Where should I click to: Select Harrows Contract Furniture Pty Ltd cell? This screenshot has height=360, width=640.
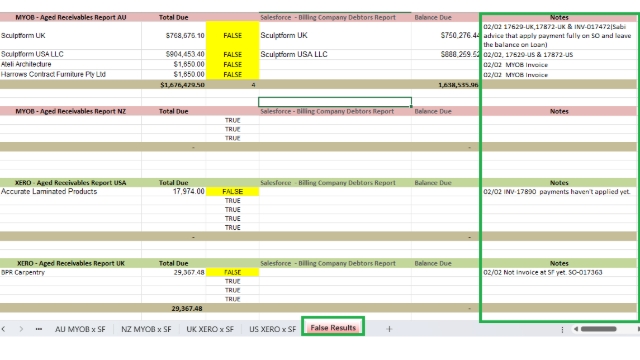click(71, 74)
